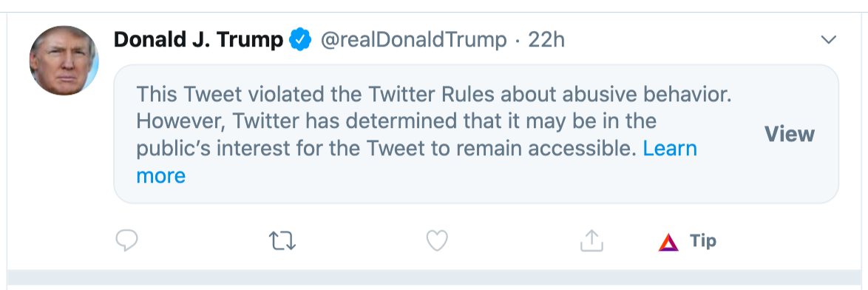This screenshot has width=868, height=290.
Task: Click the abusive behavior notice text
Action: (x=434, y=95)
